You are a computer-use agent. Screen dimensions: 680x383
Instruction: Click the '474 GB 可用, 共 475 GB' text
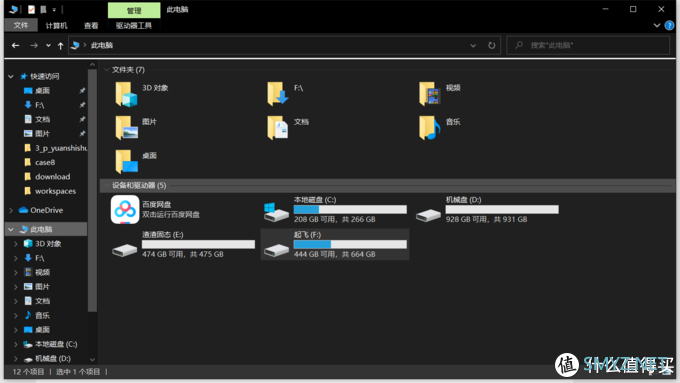(183, 254)
